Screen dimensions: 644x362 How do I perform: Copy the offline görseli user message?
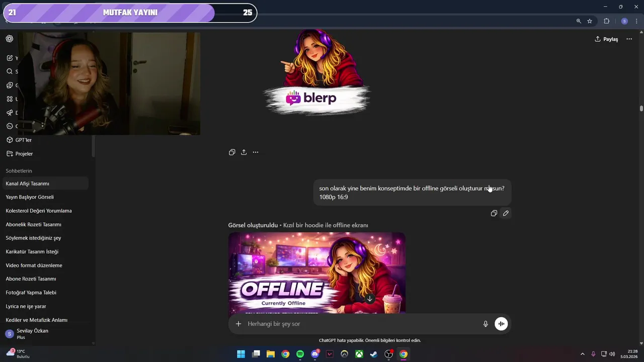coord(494,213)
